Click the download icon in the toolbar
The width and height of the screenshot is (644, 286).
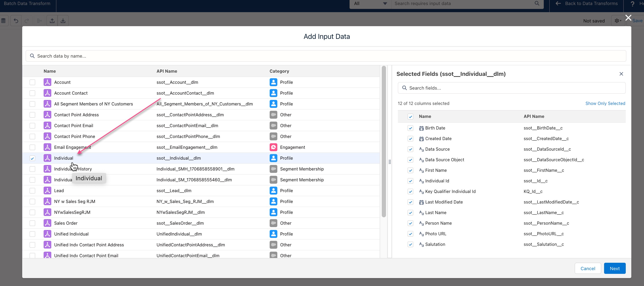click(x=63, y=21)
